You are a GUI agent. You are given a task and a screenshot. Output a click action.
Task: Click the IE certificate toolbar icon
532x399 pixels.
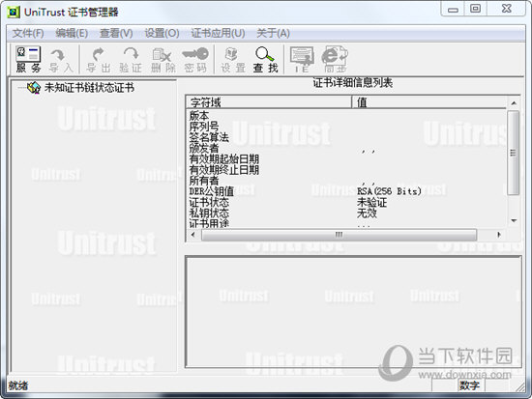pyautogui.click(x=302, y=60)
